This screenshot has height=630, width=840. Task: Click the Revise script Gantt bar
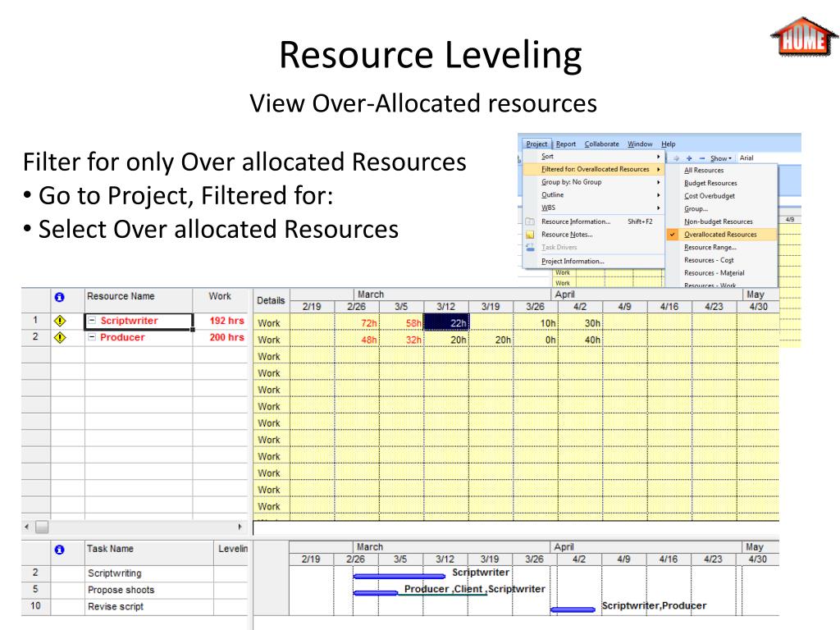(573, 609)
